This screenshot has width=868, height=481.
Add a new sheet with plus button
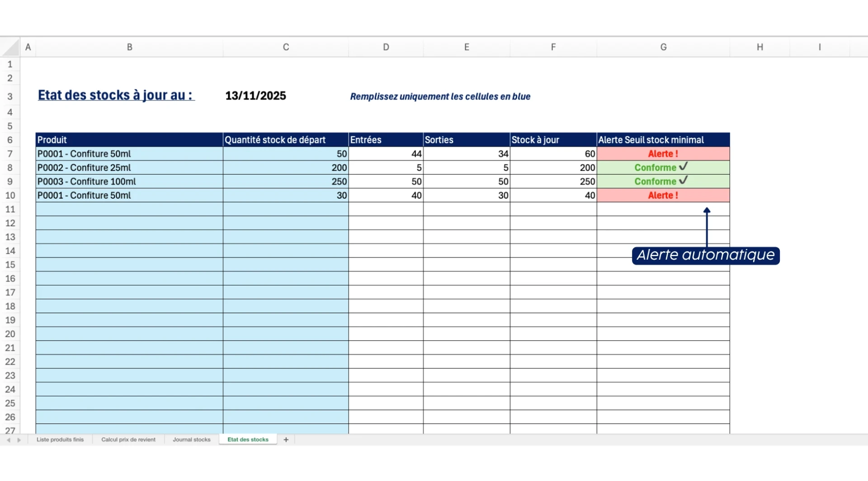tap(286, 439)
